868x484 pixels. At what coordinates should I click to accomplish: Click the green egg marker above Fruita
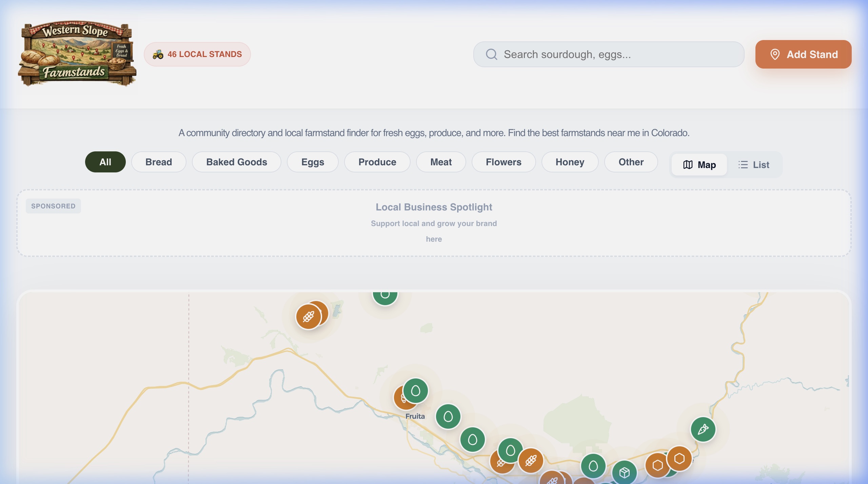[416, 391]
